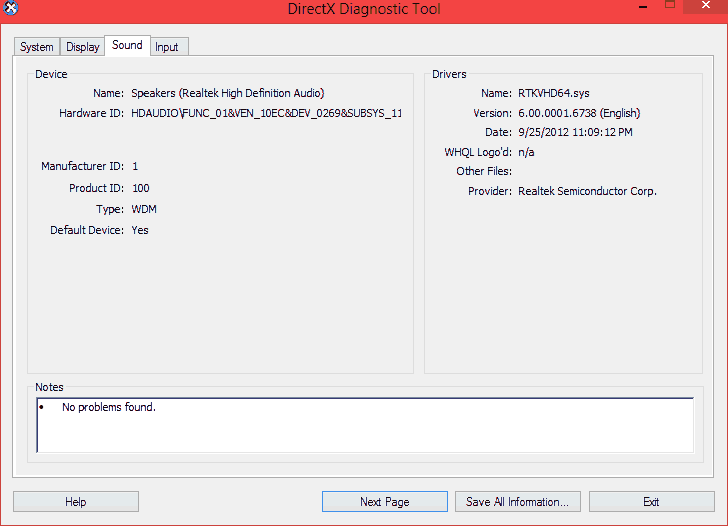Click the Next Page button
728x526 pixels.
(384, 502)
